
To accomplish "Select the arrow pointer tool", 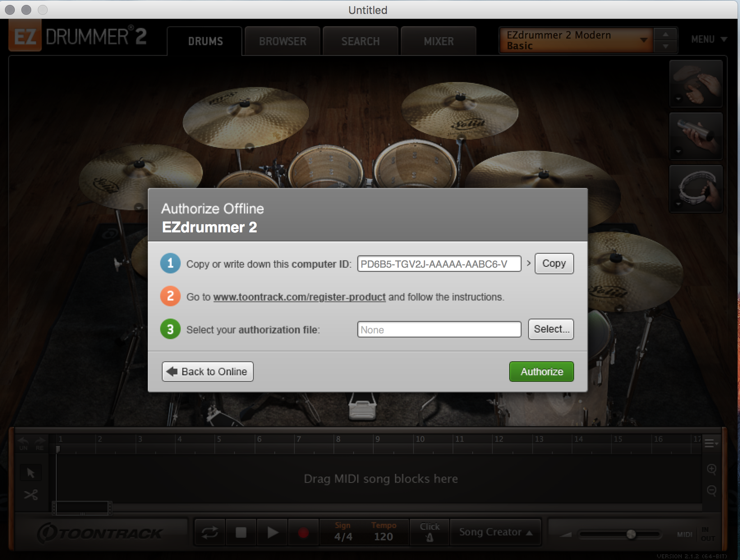I will (31, 473).
